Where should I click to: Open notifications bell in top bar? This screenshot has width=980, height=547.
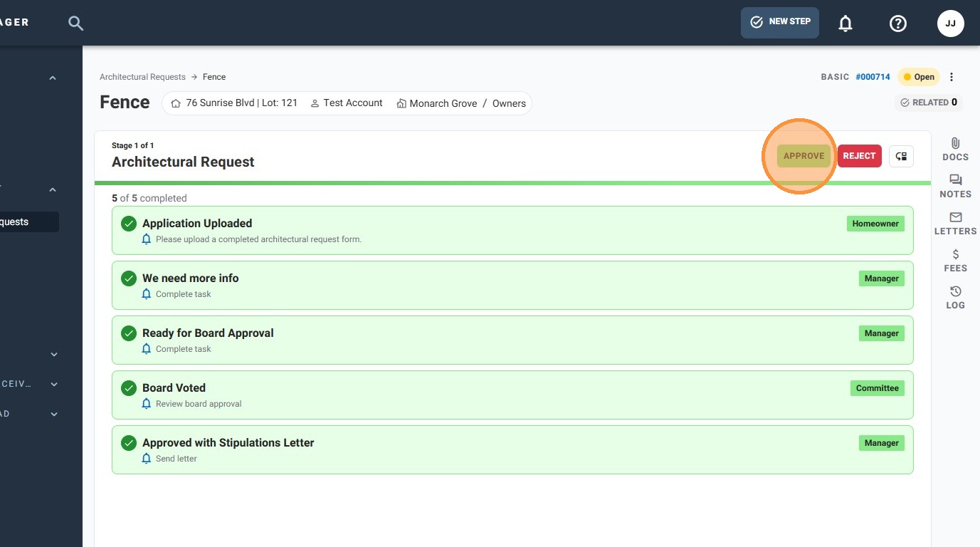click(845, 24)
